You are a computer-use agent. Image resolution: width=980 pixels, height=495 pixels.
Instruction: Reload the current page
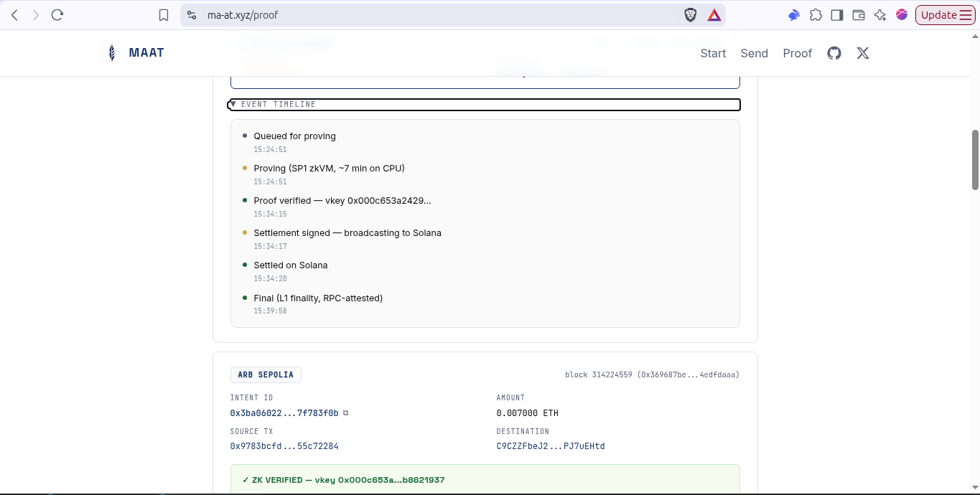click(x=57, y=15)
